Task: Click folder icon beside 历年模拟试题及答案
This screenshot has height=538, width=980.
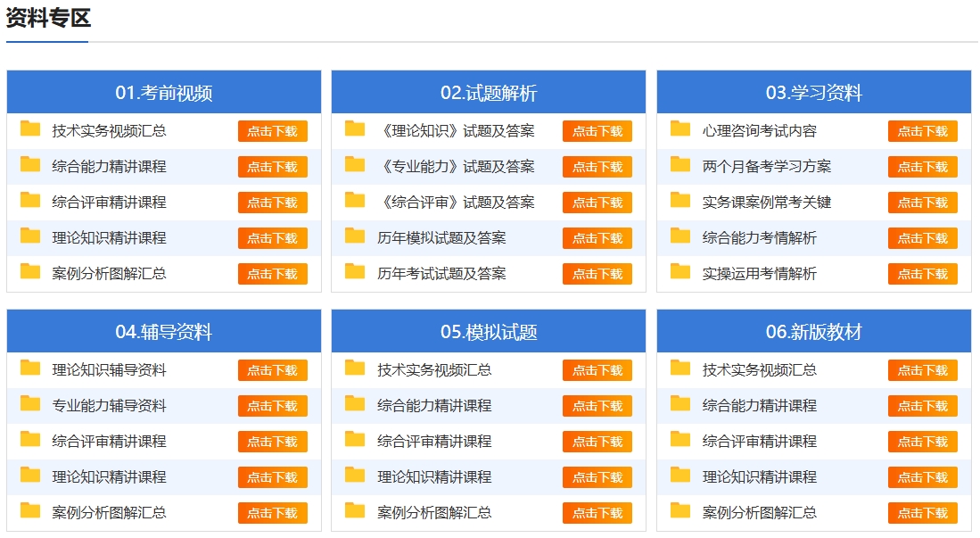Action: pyautogui.click(x=355, y=236)
